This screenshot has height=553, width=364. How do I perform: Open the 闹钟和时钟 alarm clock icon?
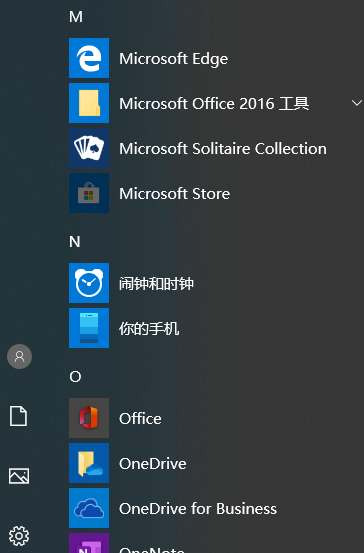[89, 283]
